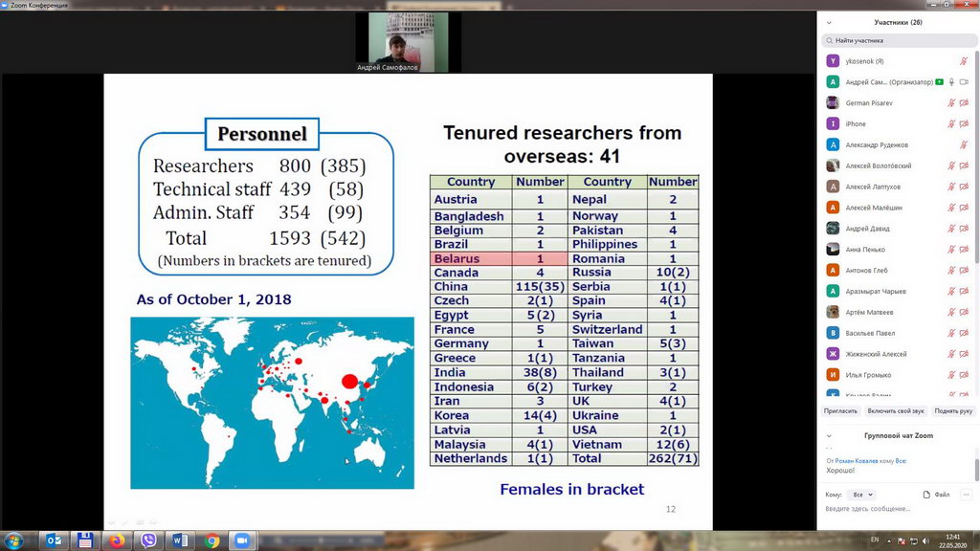Click Алексей Малёшин's muted microphone icon
The image size is (980, 551).
point(951,208)
